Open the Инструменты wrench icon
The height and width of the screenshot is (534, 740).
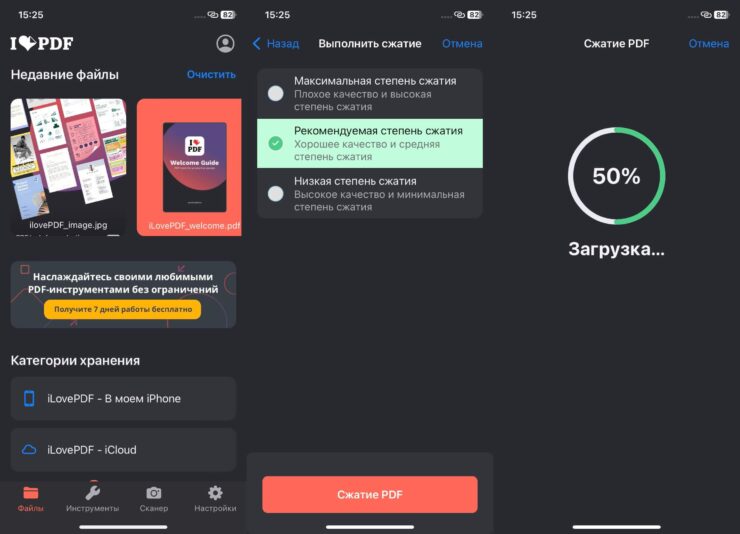pyautogui.click(x=92, y=493)
